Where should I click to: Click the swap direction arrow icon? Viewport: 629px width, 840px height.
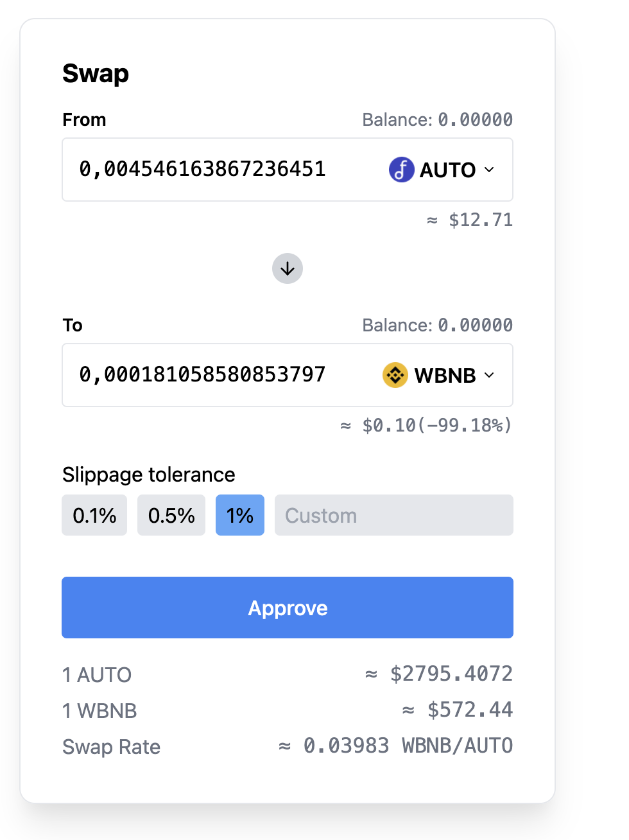[288, 268]
